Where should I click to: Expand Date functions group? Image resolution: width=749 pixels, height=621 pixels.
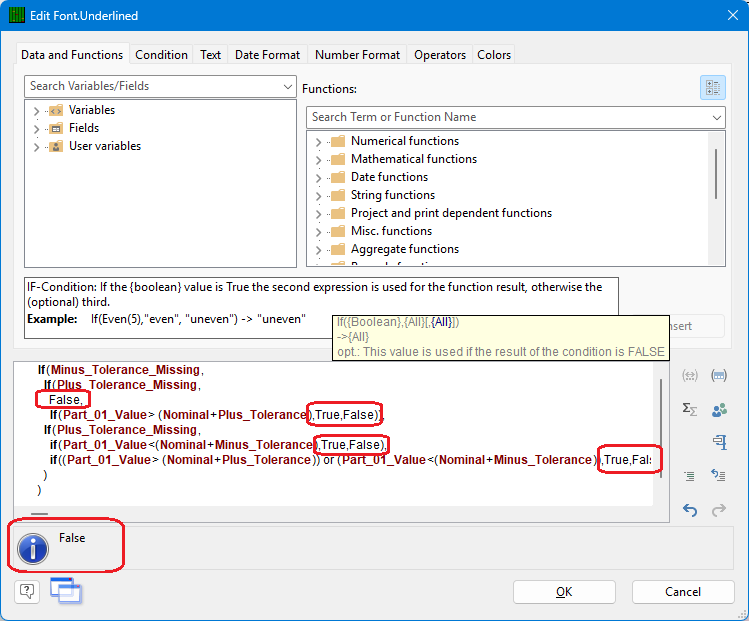point(318,178)
